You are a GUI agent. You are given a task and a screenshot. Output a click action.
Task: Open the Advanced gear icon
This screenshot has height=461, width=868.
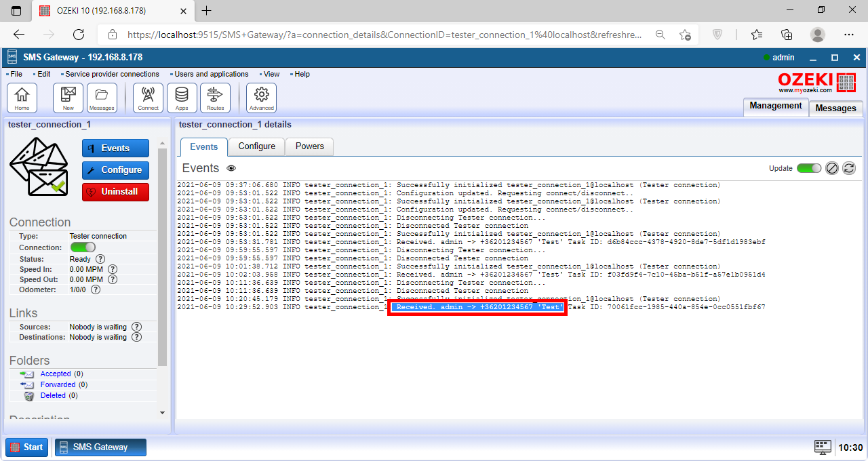tap(261, 98)
